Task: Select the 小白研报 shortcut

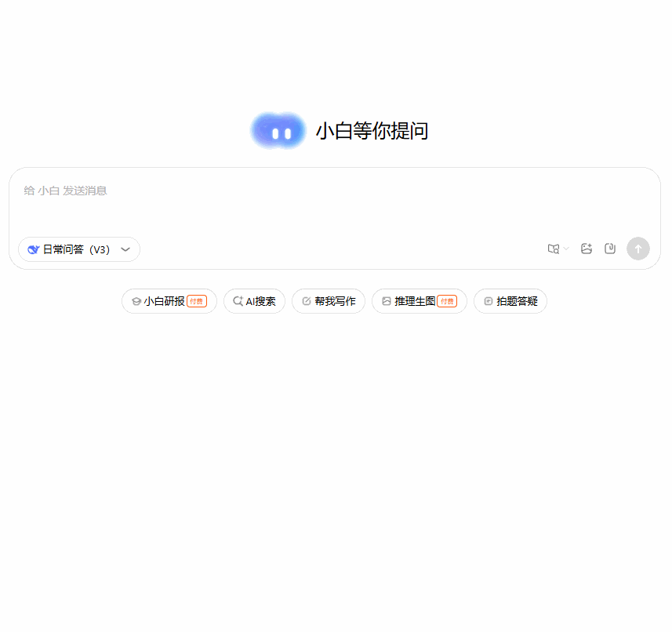Action: (x=169, y=300)
